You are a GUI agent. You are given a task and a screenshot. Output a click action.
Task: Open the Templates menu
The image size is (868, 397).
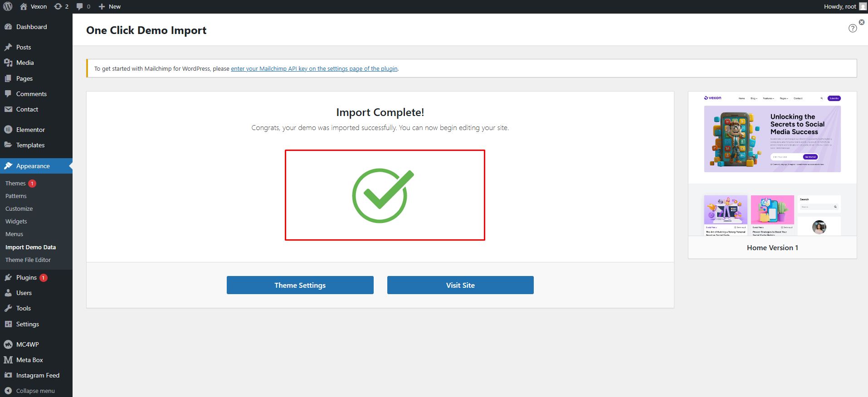[x=36, y=145]
